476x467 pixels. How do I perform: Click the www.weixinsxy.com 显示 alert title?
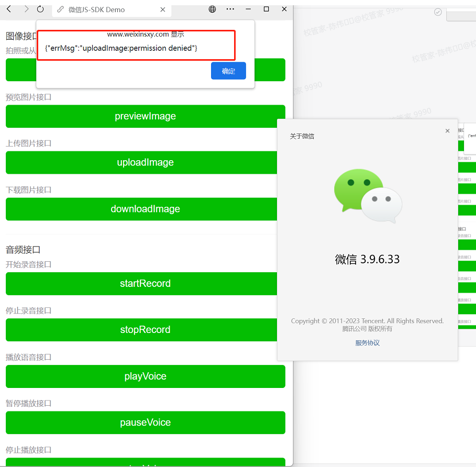146,34
